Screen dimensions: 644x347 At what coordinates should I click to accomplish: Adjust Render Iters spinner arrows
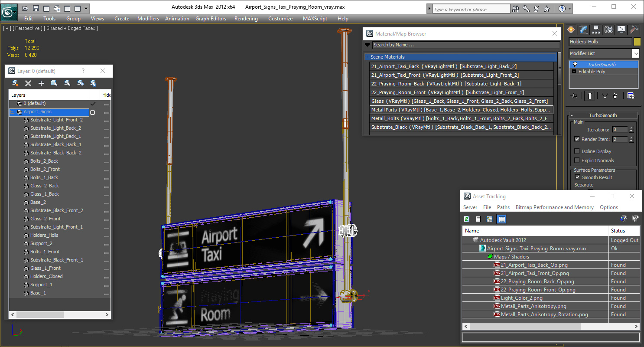[631, 139]
